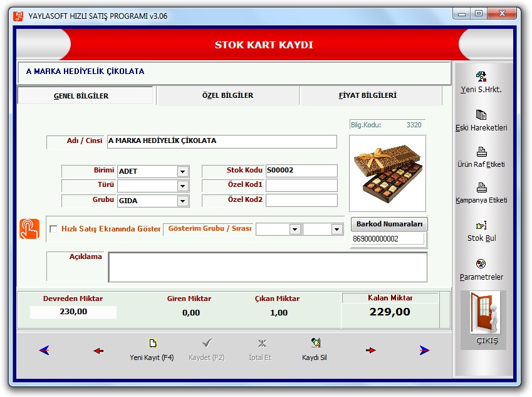Close the YaylaSoft window

[503, 14]
